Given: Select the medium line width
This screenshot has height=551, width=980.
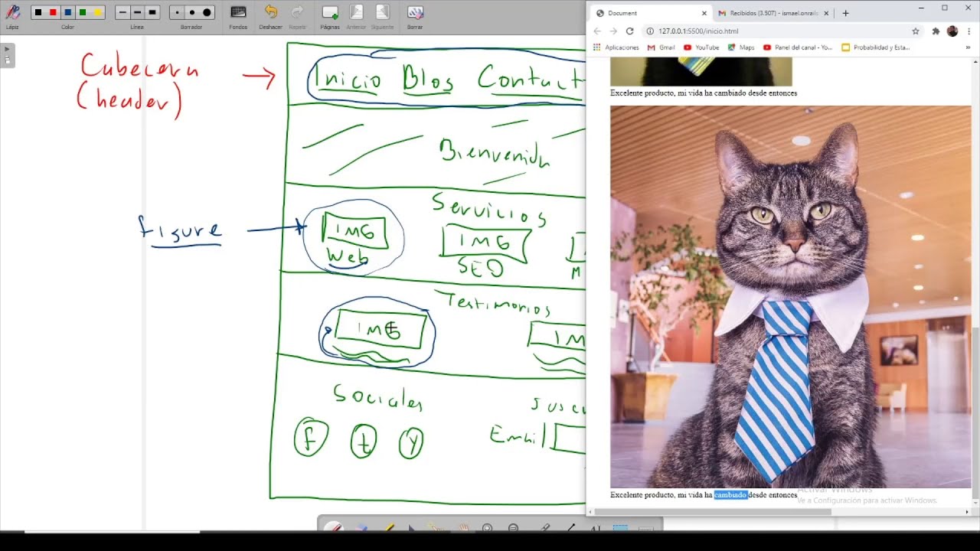Looking at the screenshot, I should pos(137,12).
